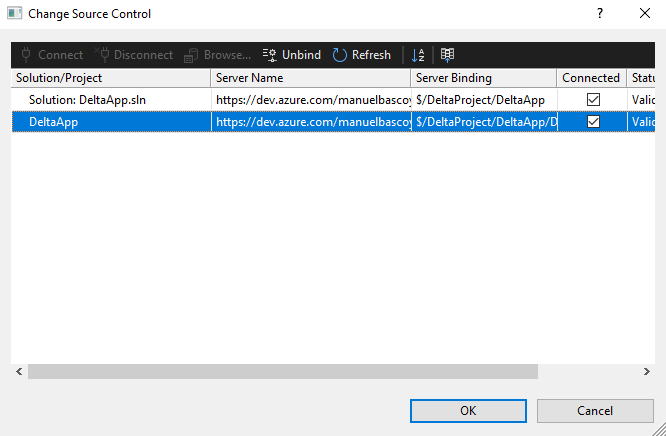Click the column chooser icon in toolbar

[x=447, y=55]
